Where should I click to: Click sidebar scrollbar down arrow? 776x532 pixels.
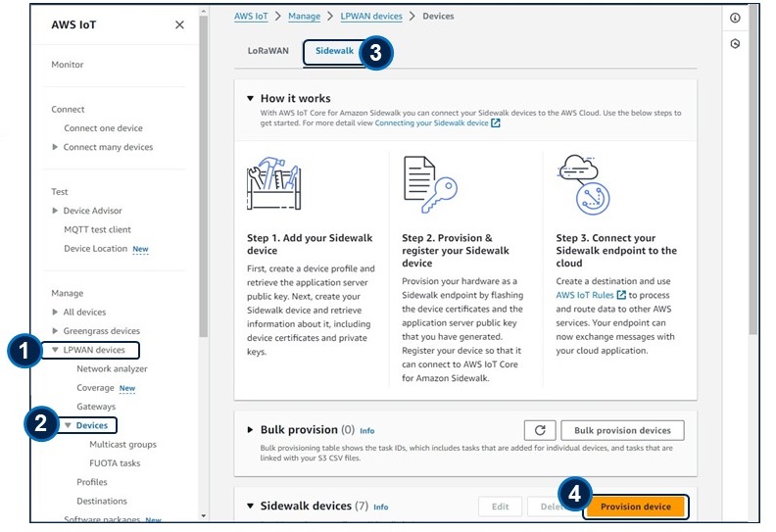(204, 516)
